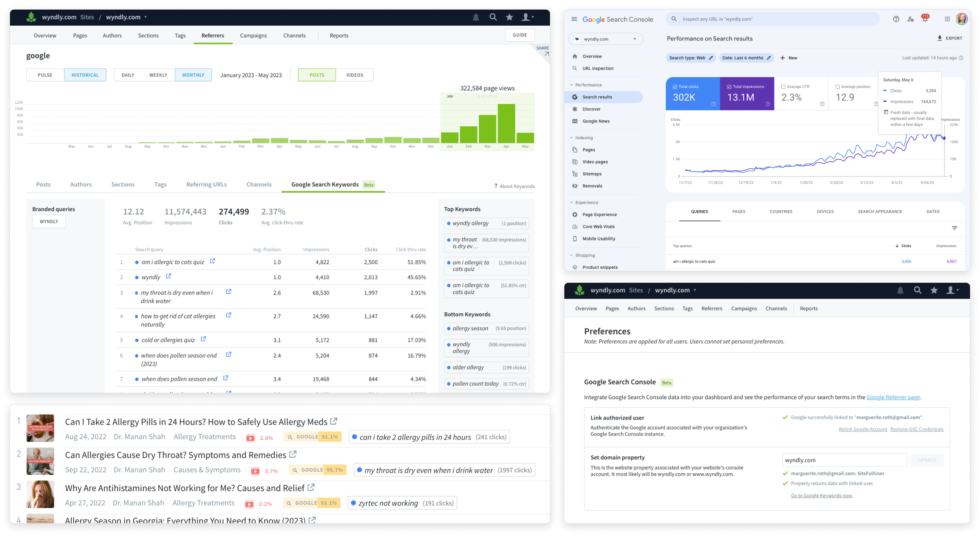Open Campaigns tab in top-left dashboard
Screen dimensions: 980x536
(253, 36)
